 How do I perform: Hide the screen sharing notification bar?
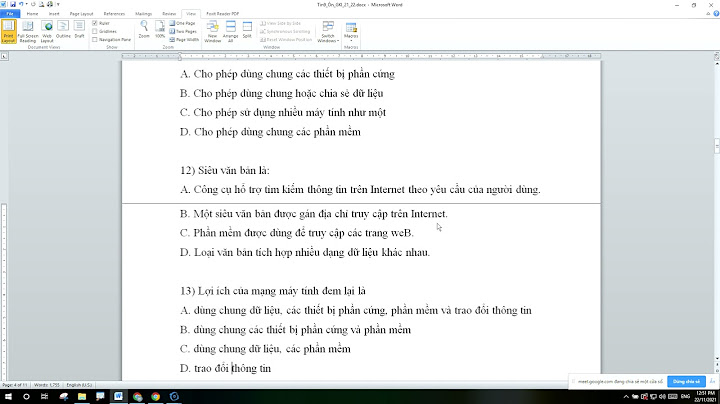pyautogui.click(x=712, y=381)
